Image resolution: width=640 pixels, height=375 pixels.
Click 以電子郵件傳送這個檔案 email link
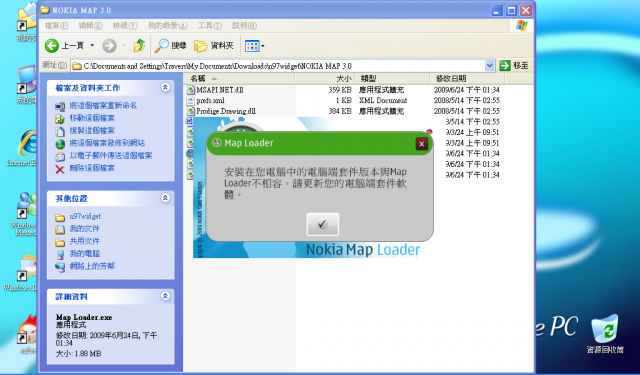coord(111,155)
